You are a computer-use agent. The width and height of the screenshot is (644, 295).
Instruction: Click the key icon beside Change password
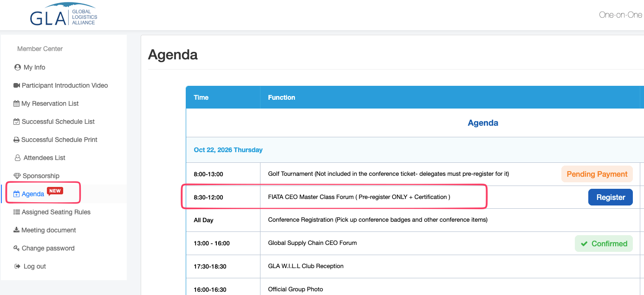coord(17,248)
